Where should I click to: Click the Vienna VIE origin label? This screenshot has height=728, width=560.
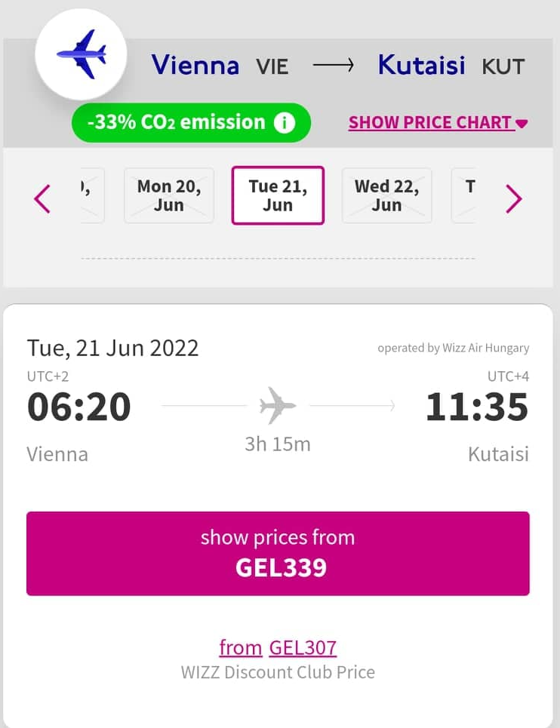tap(220, 65)
